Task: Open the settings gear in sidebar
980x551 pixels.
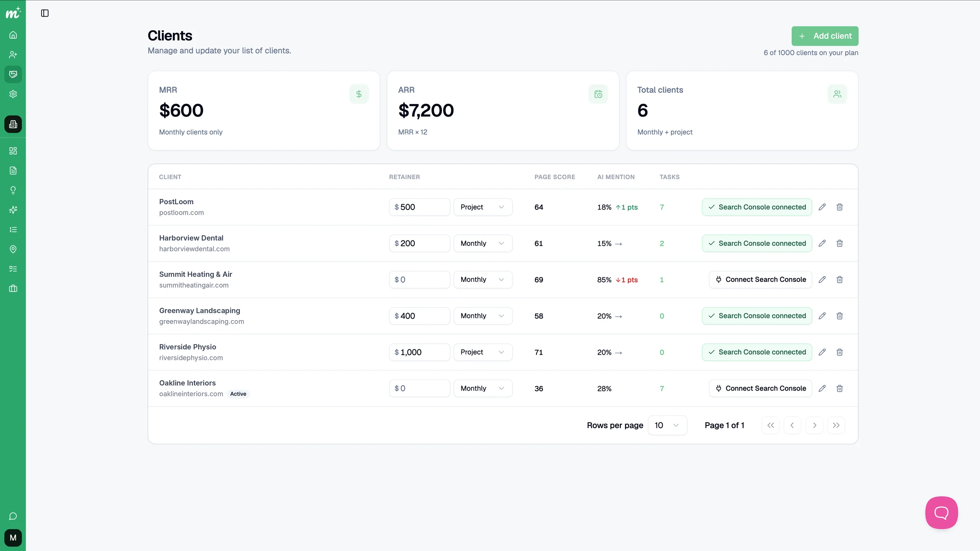Action: (x=13, y=94)
